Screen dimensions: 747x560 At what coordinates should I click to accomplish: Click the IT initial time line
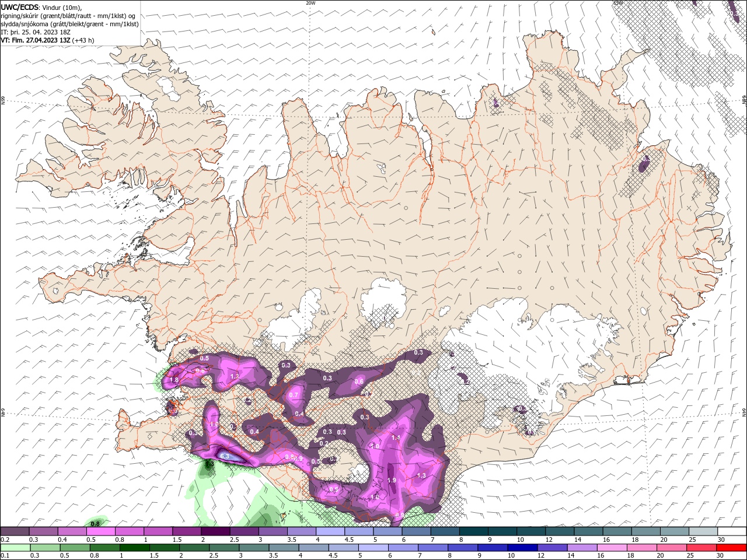pyautogui.click(x=35, y=32)
